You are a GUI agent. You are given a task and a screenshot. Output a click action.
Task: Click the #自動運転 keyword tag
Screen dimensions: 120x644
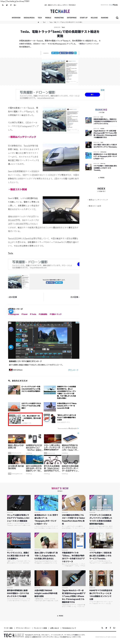point(43,314)
